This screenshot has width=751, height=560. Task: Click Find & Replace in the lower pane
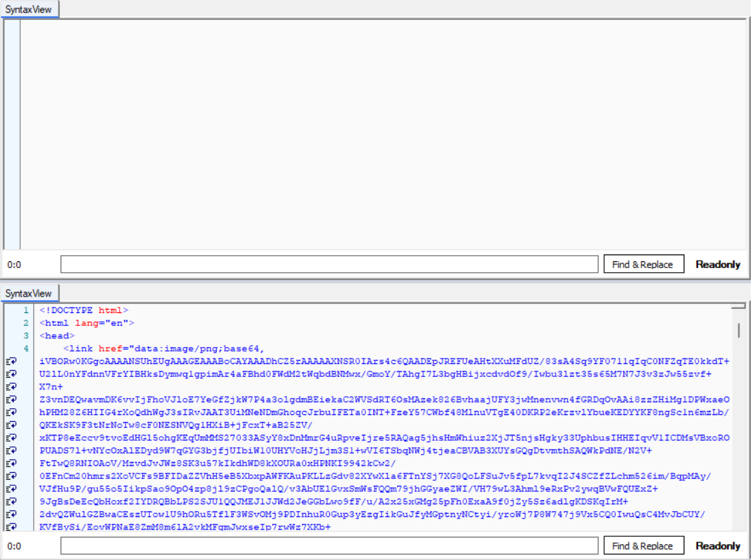pyautogui.click(x=644, y=546)
